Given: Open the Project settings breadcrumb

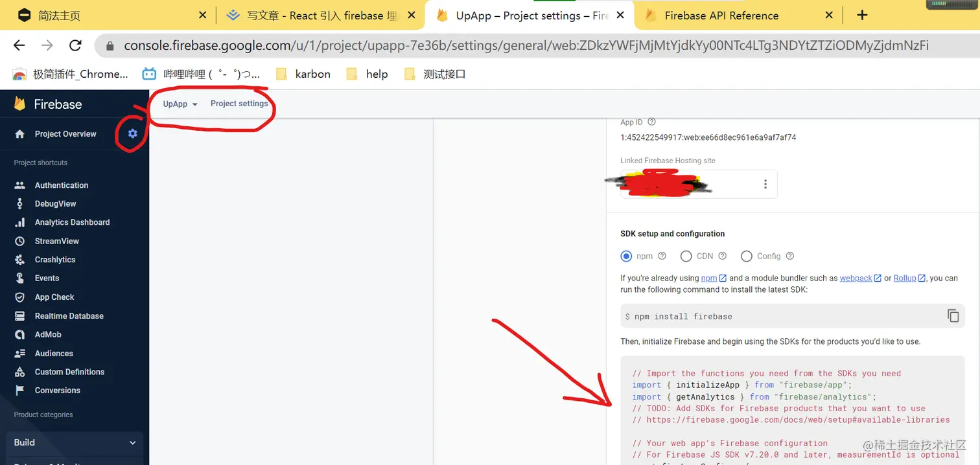Looking at the screenshot, I should pos(239,104).
